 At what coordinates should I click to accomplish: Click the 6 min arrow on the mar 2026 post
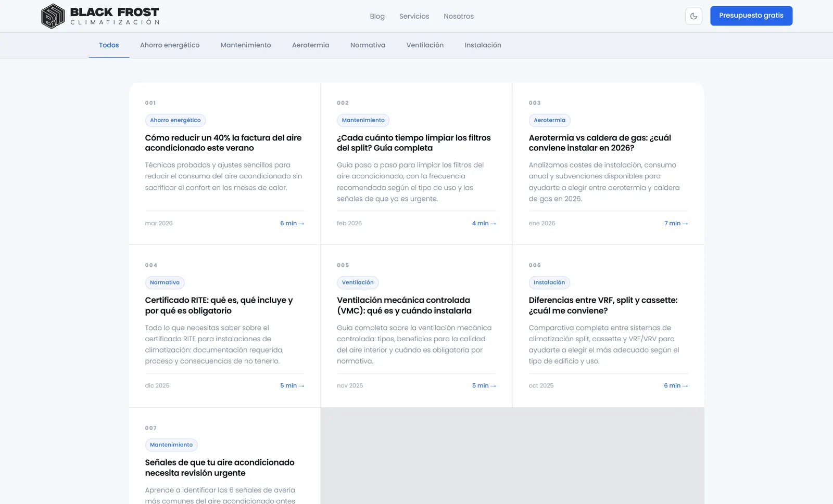tap(292, 223)
